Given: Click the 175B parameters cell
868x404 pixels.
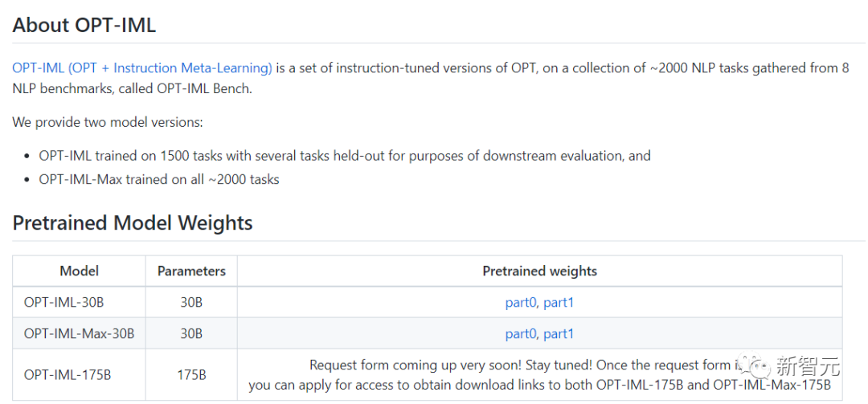Looking at the screenshot, I should tap(191, 374).
